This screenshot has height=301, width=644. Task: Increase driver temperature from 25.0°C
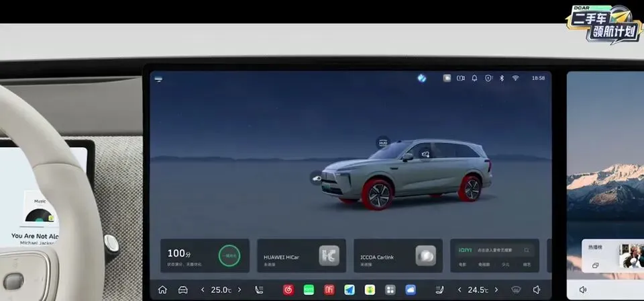coord(239,290)
